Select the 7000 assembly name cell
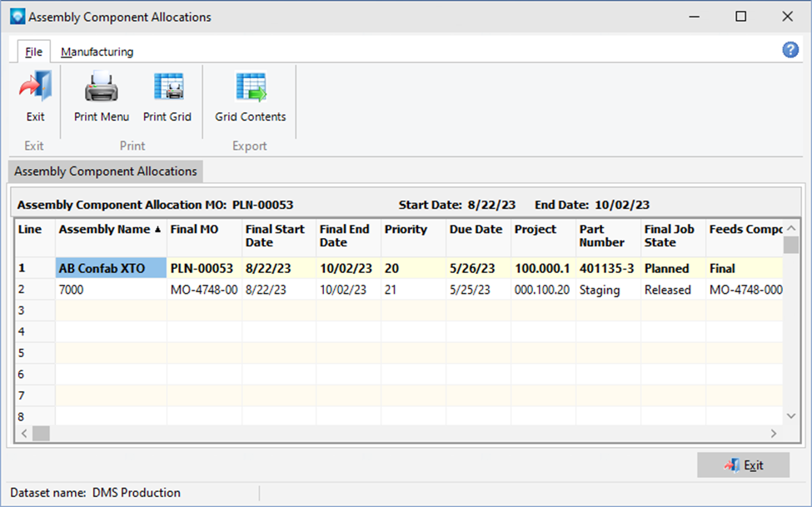 111,290
